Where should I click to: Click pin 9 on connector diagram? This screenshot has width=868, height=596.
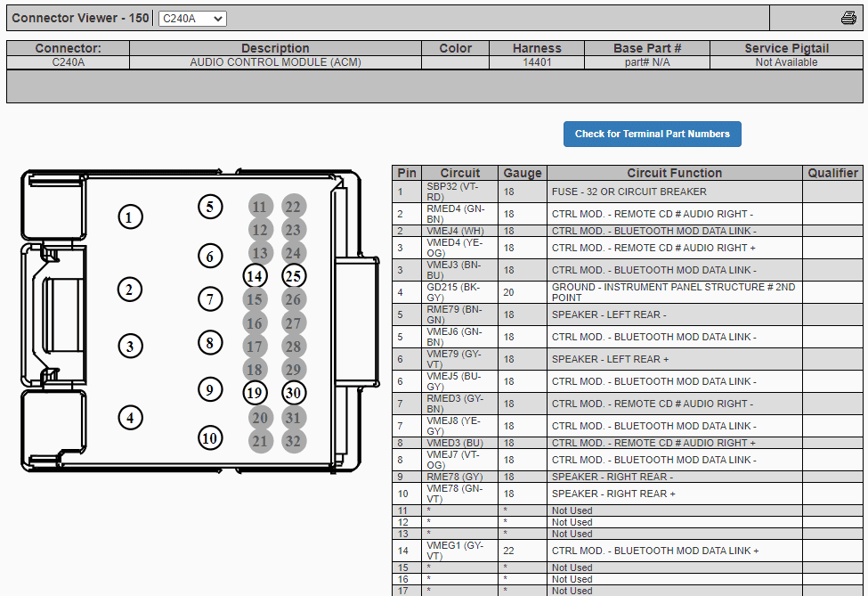click(210, 389)
